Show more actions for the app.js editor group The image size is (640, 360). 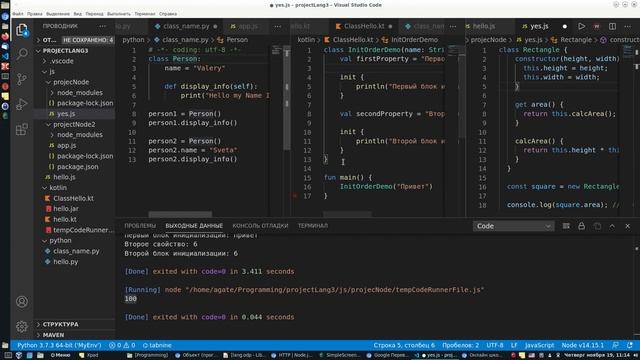[278, 26]
